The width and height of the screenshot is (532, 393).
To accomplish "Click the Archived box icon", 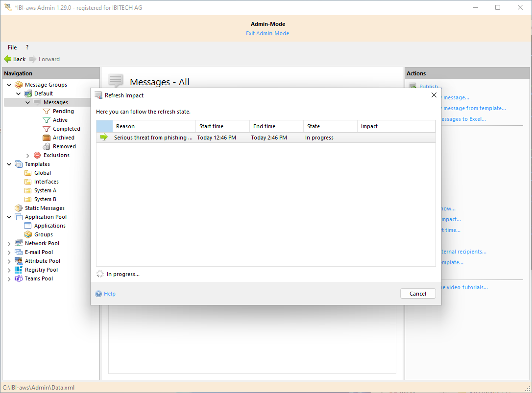I will pyautogui.click(x=47, y=138).
